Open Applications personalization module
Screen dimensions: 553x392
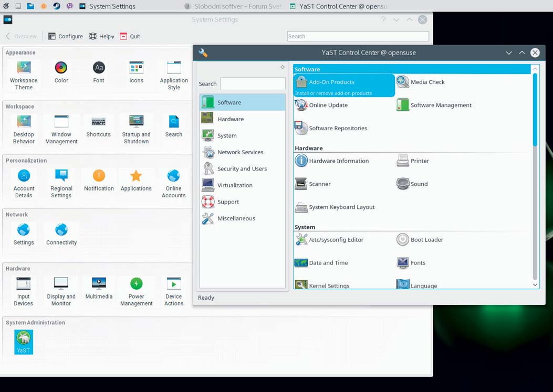(136, 181)
